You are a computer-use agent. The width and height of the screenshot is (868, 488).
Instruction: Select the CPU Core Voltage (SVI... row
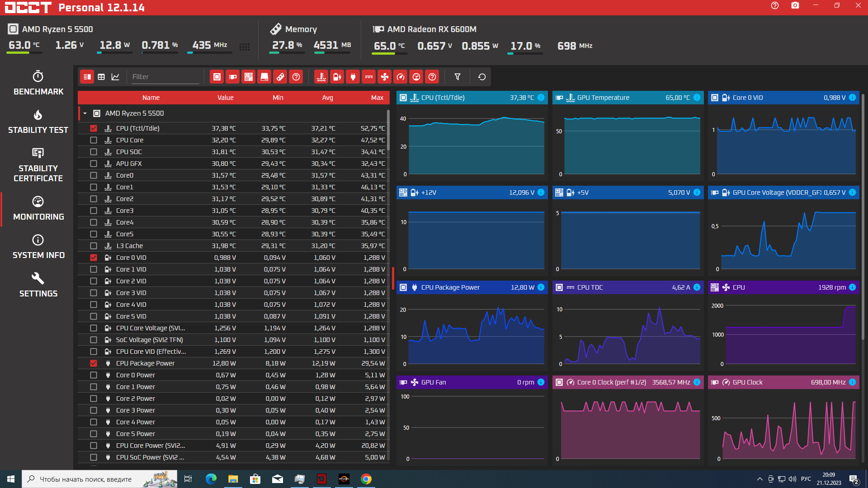coord(233,328)
